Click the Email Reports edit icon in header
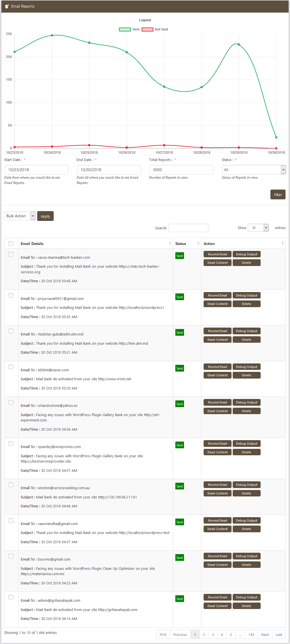Screen dimensions: 290x644 point(7,6)
